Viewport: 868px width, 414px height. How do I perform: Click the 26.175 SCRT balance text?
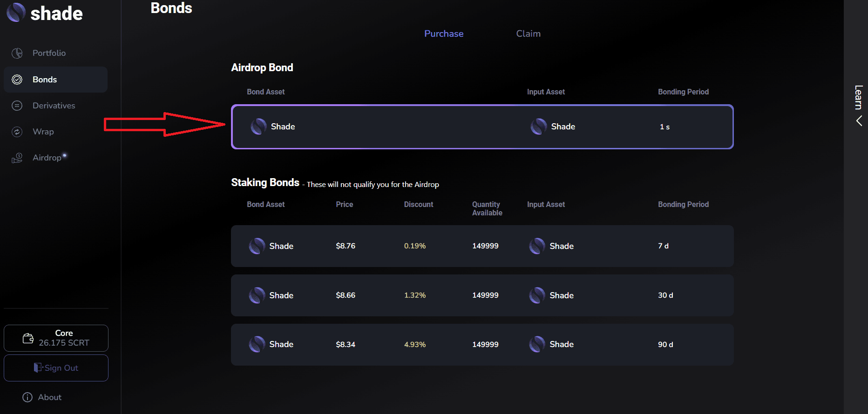tap(64, 343)
